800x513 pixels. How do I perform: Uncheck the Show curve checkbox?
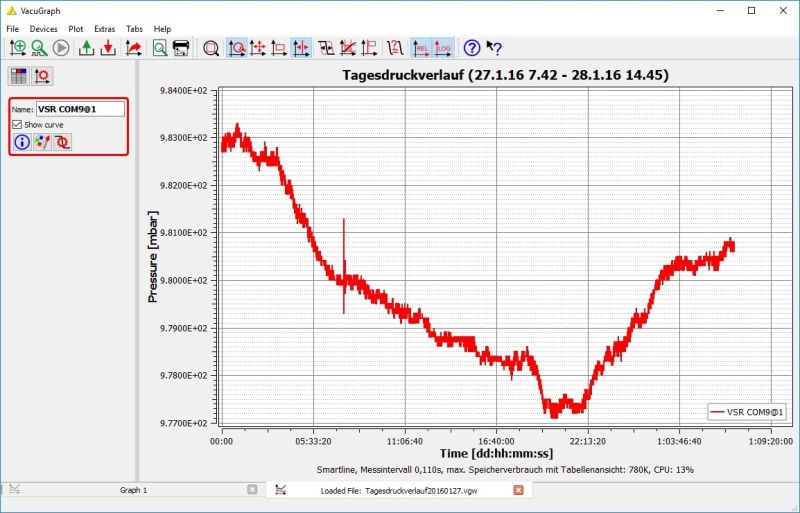click(17, 124)
